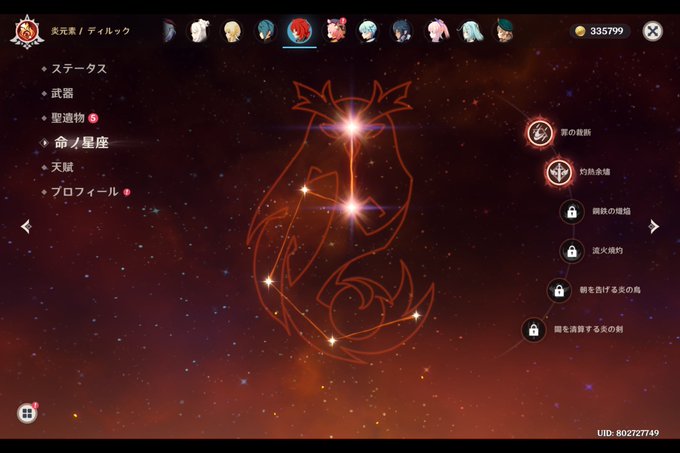
Task: Click the red 5 badge beside 聖遺物
Action: [93, 118]
